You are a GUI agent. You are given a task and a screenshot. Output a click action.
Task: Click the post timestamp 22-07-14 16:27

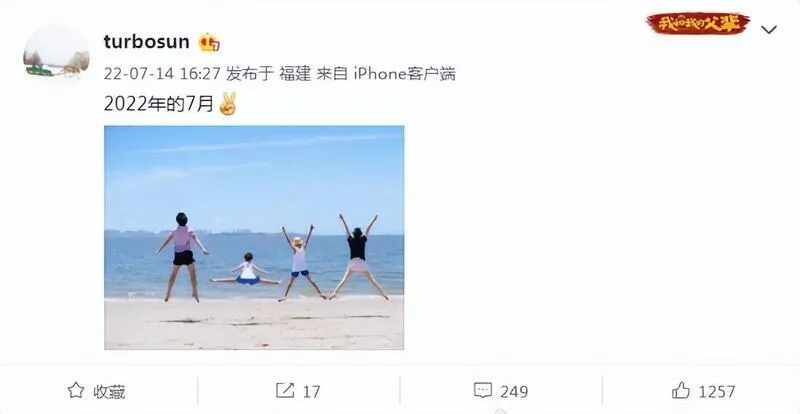coord(162,74)
